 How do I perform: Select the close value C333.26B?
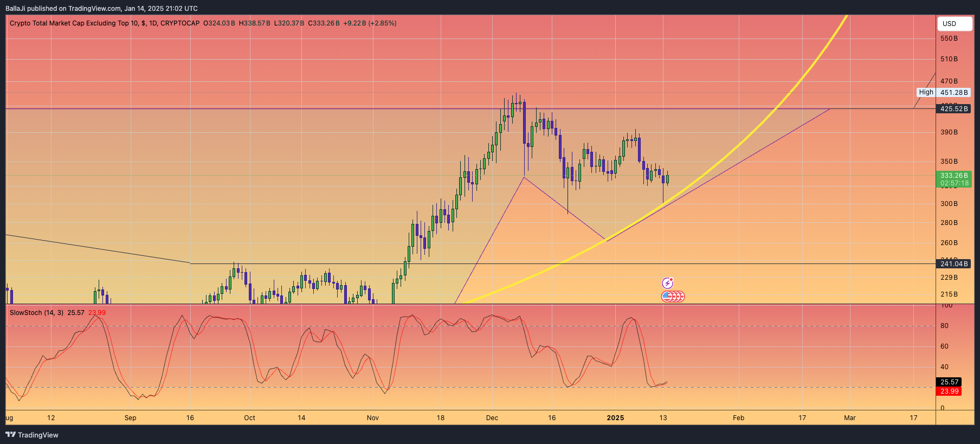pos(324,23)
